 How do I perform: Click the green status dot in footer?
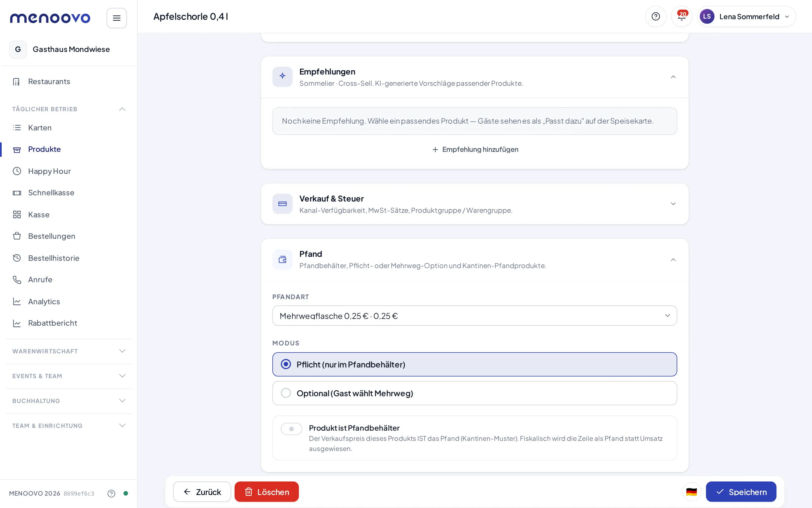coord(126,493)
